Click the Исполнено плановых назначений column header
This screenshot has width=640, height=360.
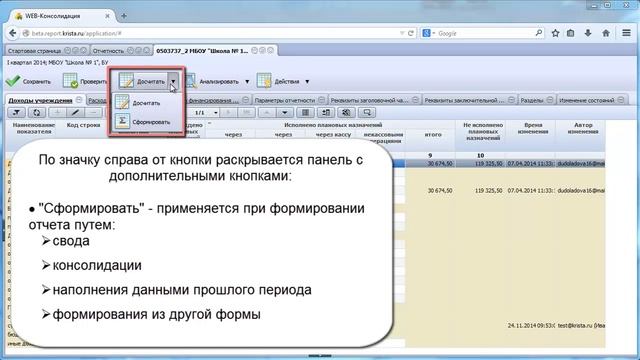(333, 125)
